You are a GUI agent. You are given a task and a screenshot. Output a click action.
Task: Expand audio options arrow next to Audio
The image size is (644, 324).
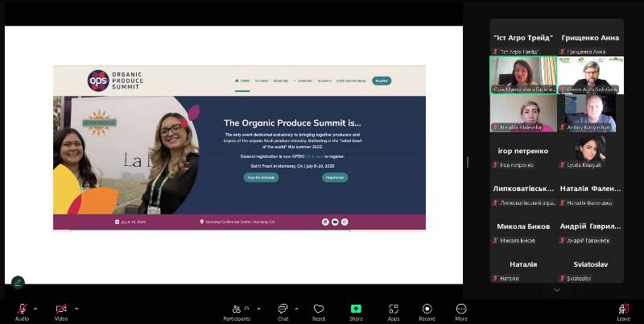[35, 309]
